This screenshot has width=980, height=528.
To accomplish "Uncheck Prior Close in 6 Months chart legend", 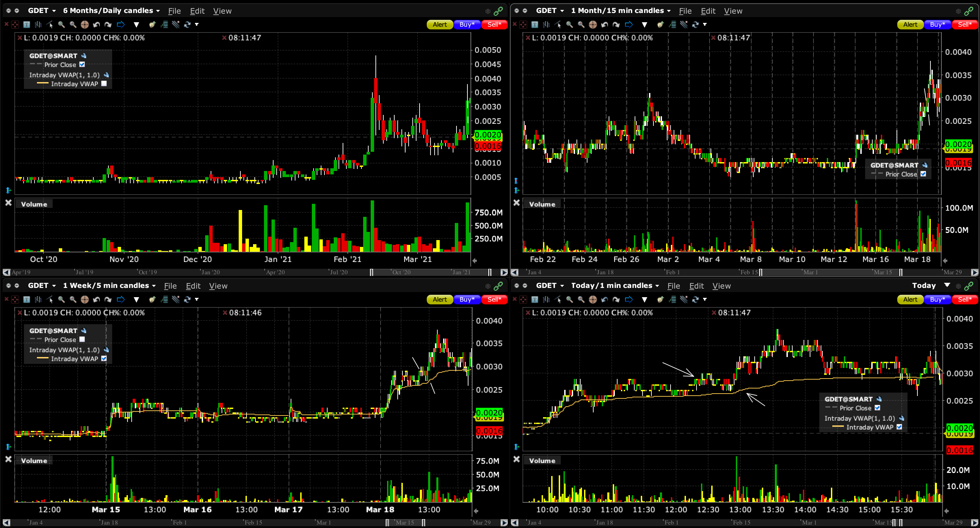I will pyautogui.click(x=82, y=65).
